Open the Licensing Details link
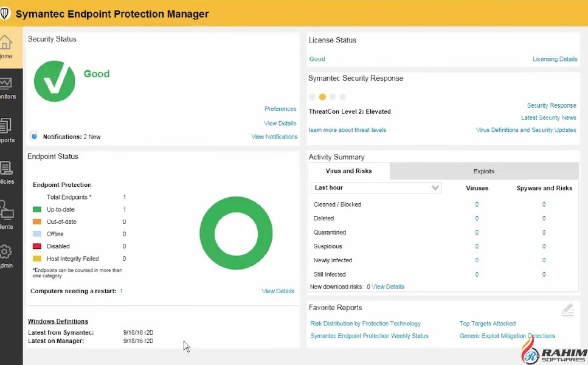Image resolution: width=588 pixels, height=365 pixels. tap(555, 59)
